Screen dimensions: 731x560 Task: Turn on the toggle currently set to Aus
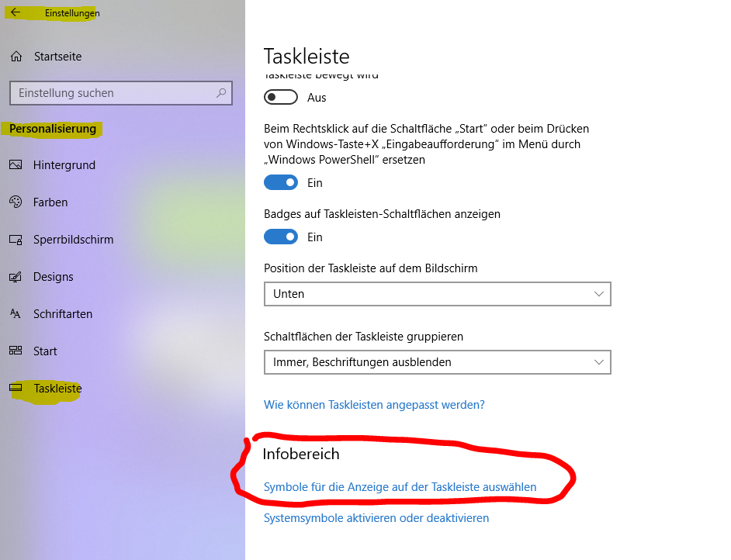point(281,98)
